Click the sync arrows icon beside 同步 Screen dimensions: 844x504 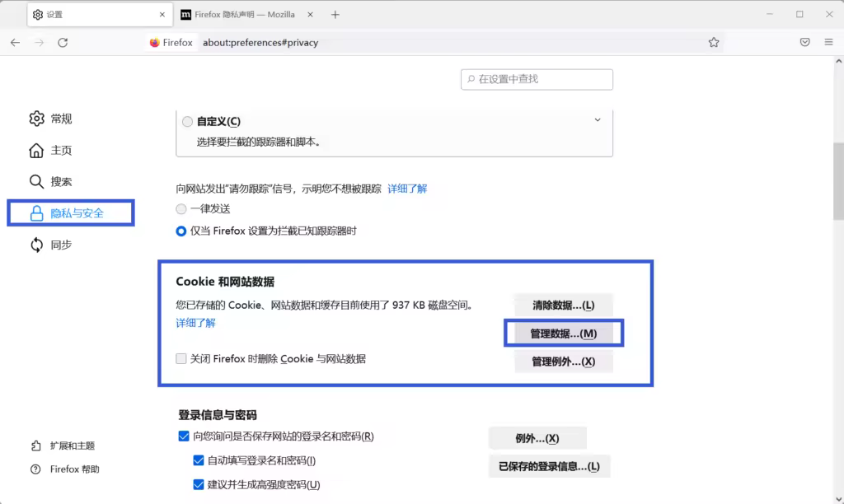[36, 245]
